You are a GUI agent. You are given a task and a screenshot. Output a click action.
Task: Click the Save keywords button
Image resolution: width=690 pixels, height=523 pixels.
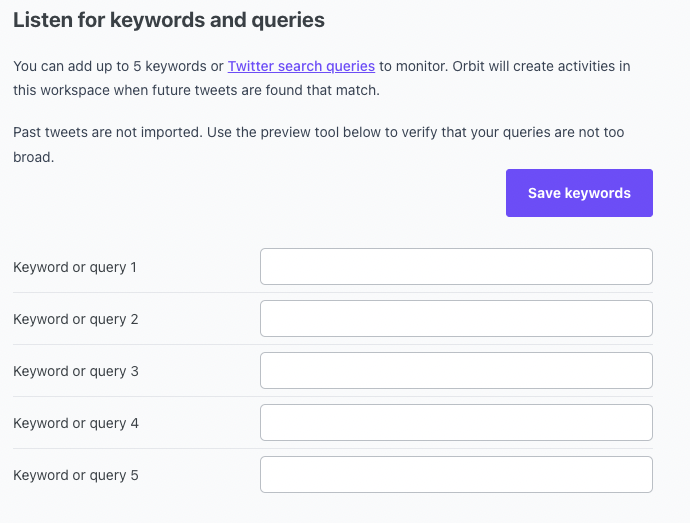point(579,193)
